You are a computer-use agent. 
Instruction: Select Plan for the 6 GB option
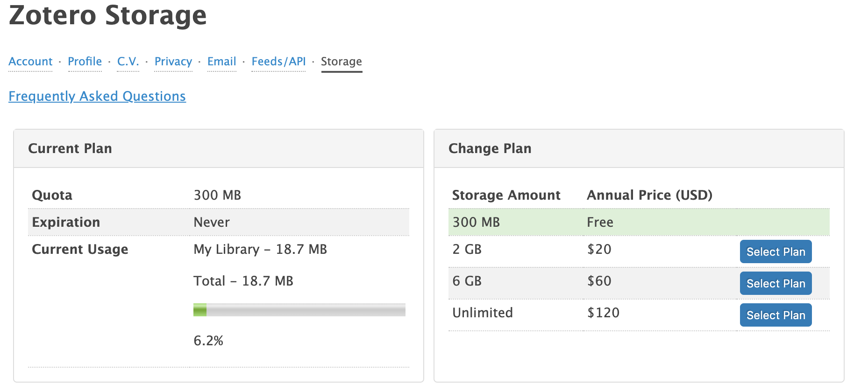tap(776, 283)
